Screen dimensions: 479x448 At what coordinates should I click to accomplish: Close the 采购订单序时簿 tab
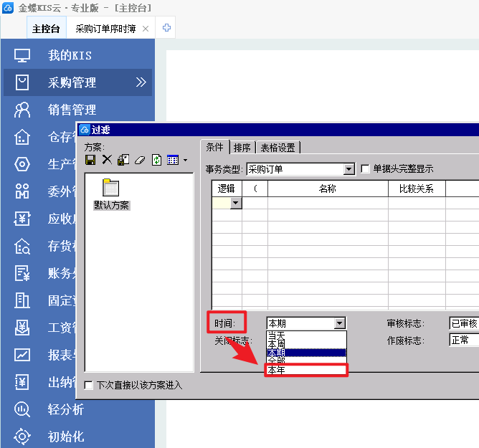pos(146,29)
